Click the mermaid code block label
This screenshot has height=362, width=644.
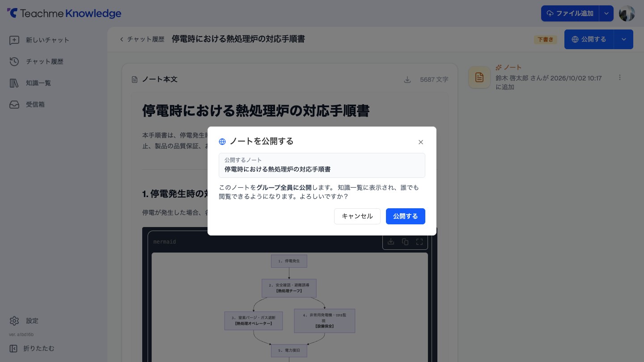coord(165,242)
